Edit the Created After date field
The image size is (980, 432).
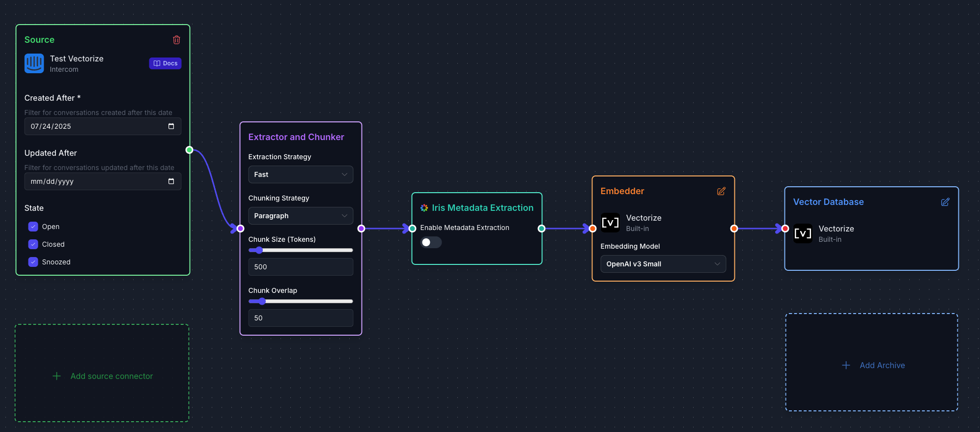coord(103,126)
